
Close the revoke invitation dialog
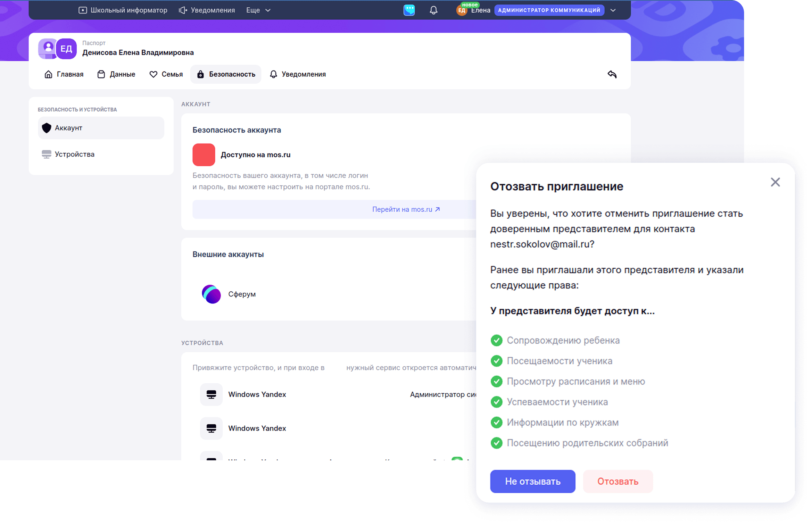tap(775, 182)
